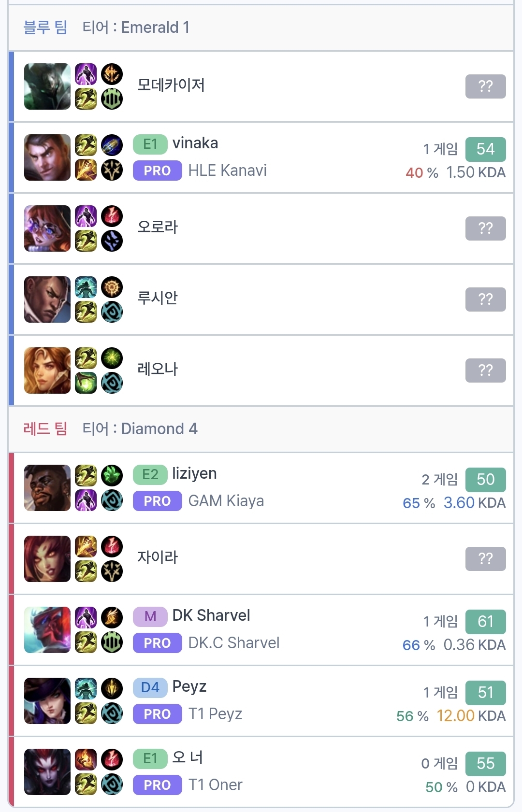Screen dimensions: 522x812
Task: Click the Yone portrait in DK Sharvel's row
Action: click(x=47, y=630)
